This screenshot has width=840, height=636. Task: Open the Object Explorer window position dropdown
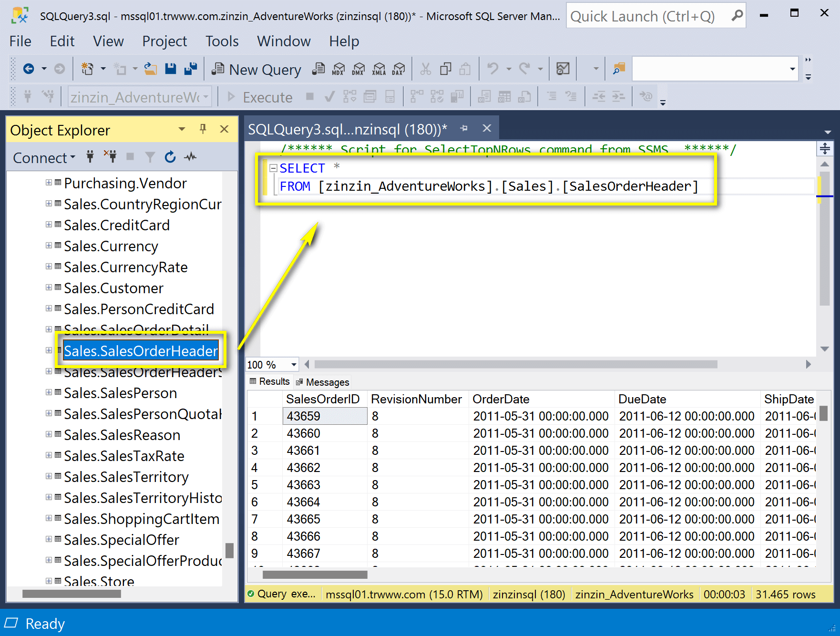pyautogui.click(x=182, y=129)
